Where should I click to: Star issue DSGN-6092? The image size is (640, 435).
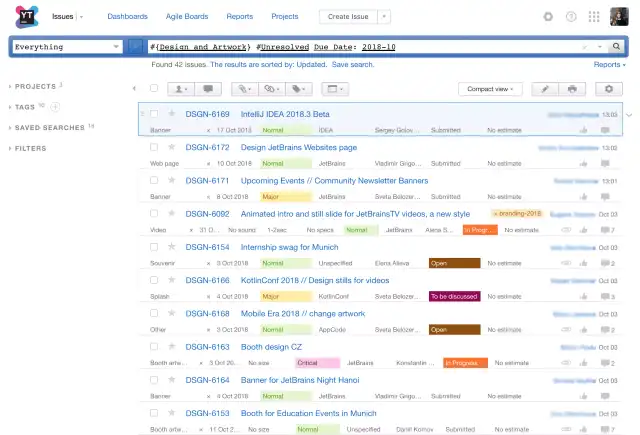[172, 213]
